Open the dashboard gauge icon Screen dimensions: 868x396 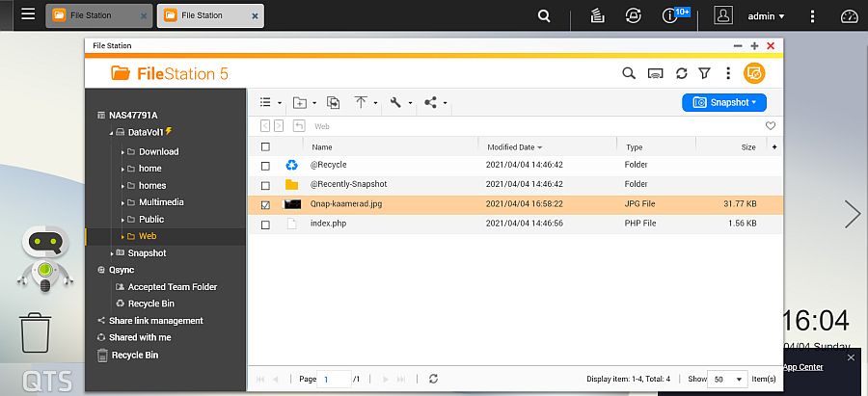pos(849,16)
